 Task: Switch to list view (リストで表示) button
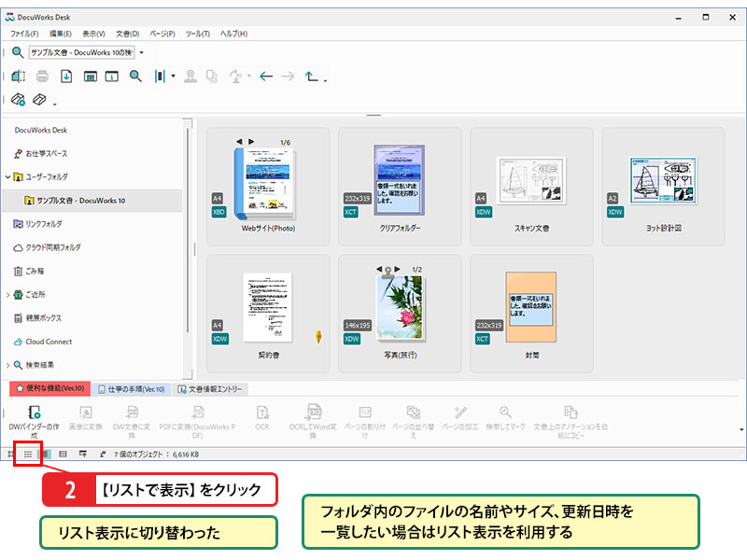pos(28,455)
